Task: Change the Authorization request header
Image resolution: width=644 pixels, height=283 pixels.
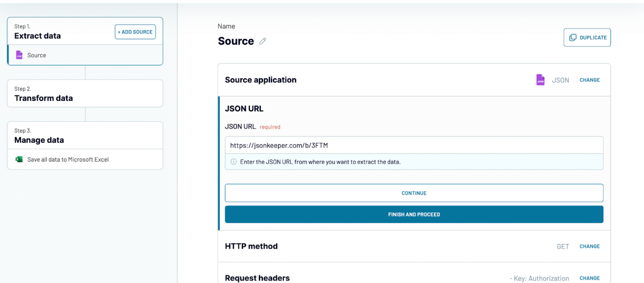Action: click(589, 278)
